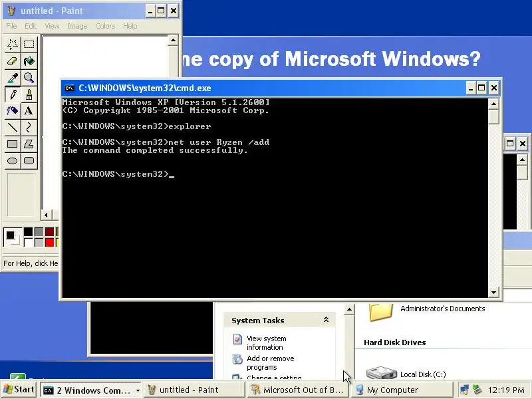Click the current foreground/background color box
The width and height of the screenshot is (532, 399).
(x=12, y=237)
